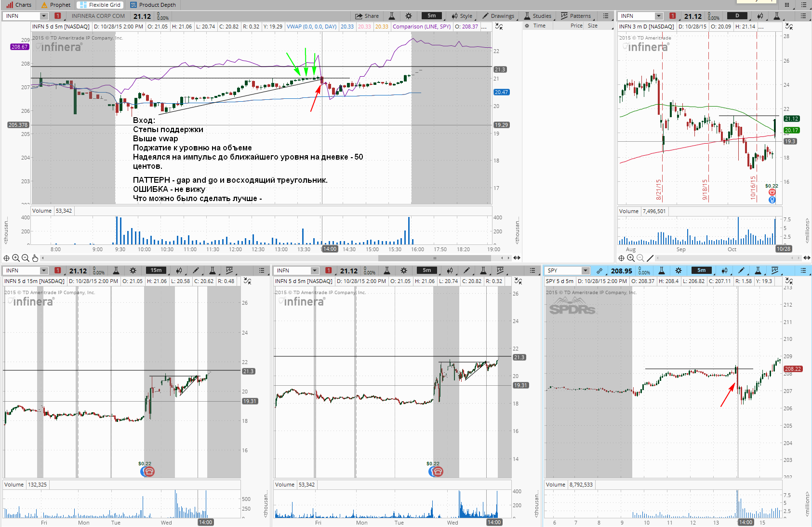812x527 pixels.
Task: Select hand drag tool below main chart
Action: 35,258
